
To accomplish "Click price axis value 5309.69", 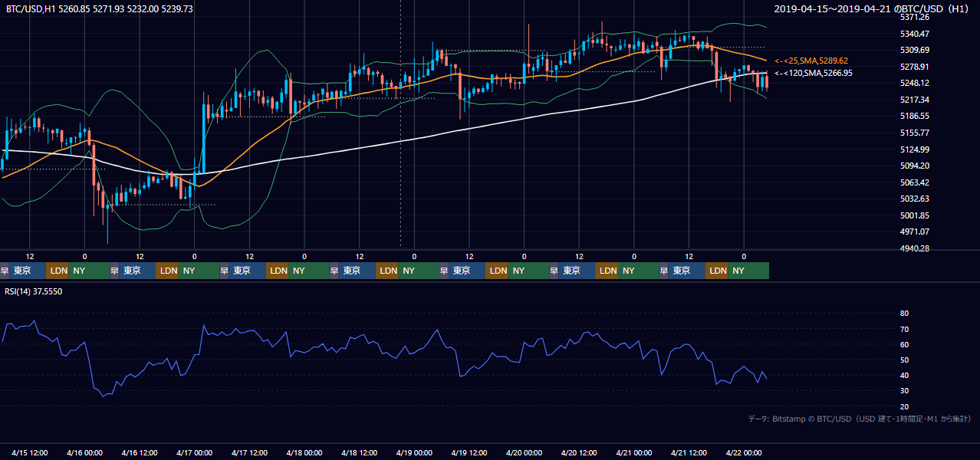I will 914,50.
